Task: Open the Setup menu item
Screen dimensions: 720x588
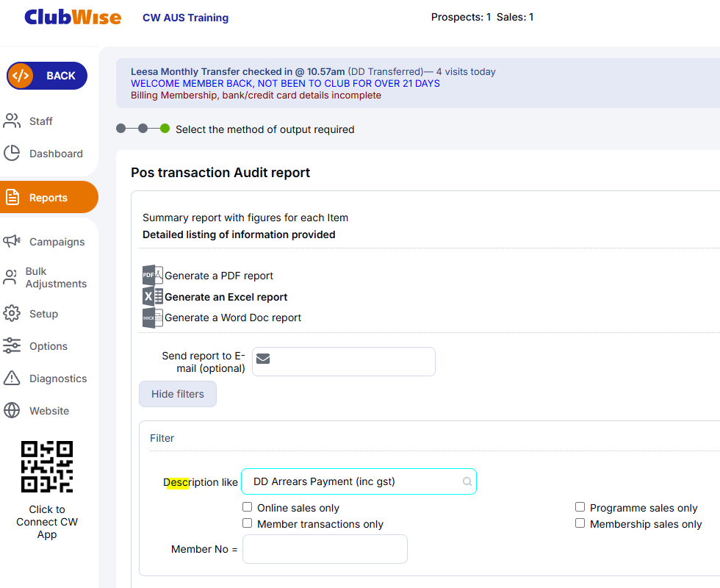Action: (x=43, y=314)
